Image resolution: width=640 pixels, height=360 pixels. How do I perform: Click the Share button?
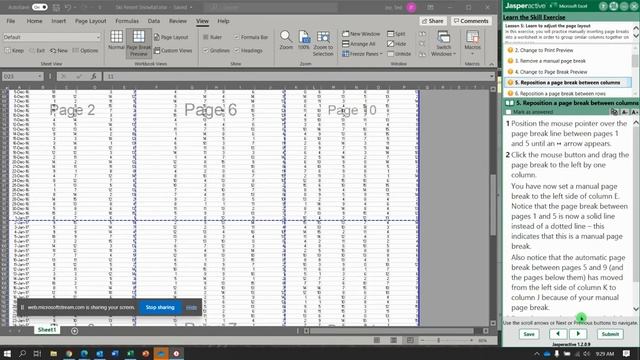tap(433, 21)
